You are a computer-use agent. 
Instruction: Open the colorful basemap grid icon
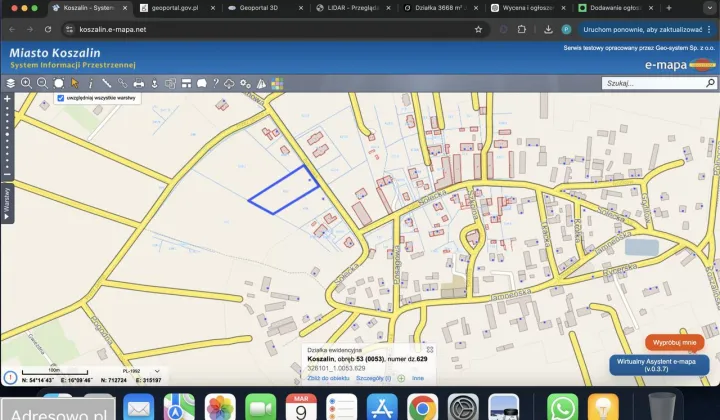[x=278, y=83]
